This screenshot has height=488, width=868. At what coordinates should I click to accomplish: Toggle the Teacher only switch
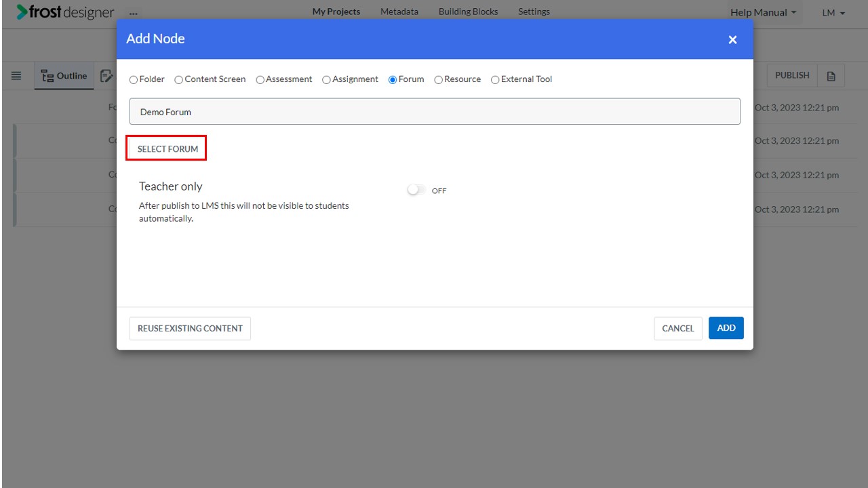tap(416, 190)
